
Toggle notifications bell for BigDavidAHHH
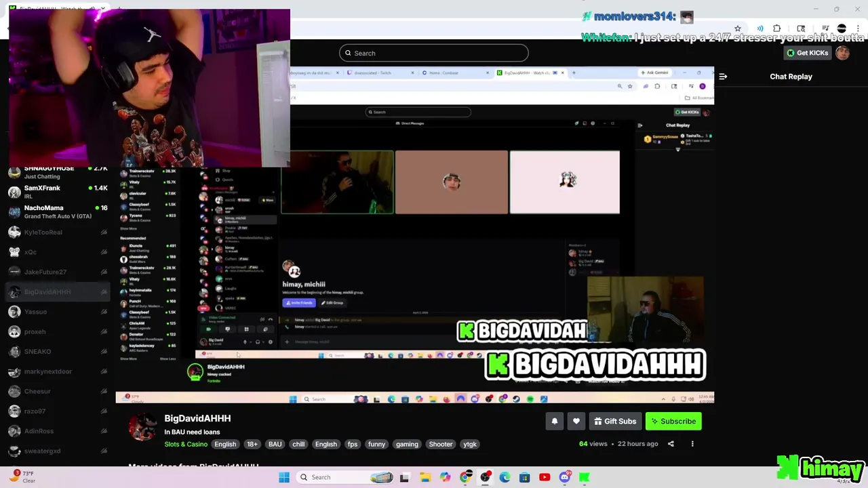(x=555, y=422)
